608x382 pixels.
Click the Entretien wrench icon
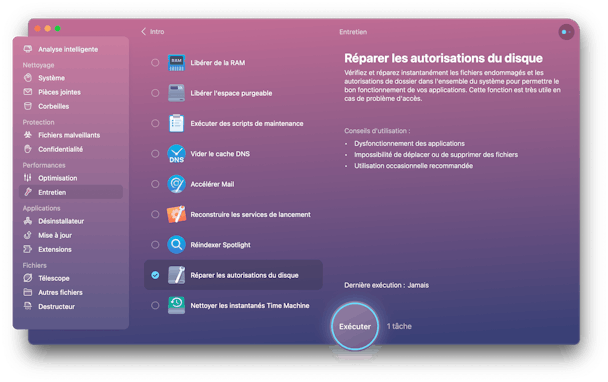pos(28,192)
